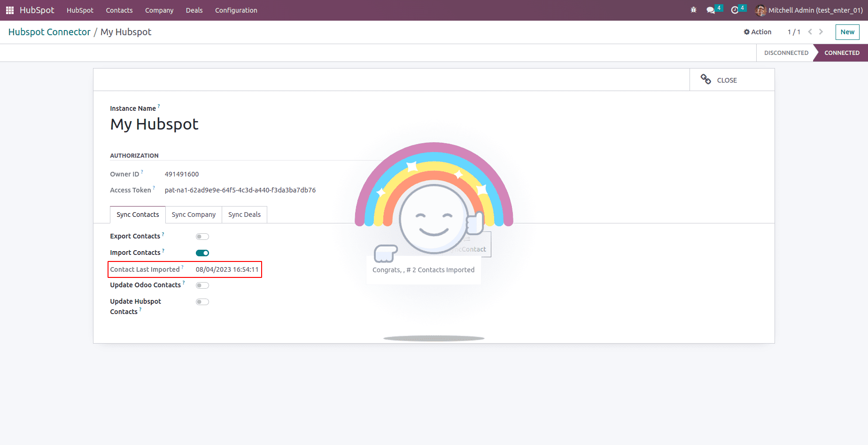The image size is (868, 445).
Task: Click the AUTHORIZATION section heading
Action: pyautogui.click(x=134, y=155)
